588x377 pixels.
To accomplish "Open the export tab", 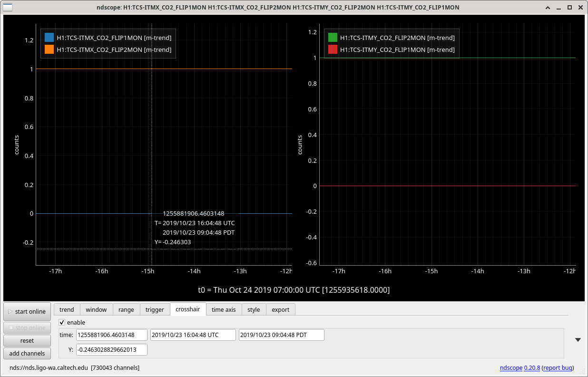I will pyautogui.click(x=281, y=309).
